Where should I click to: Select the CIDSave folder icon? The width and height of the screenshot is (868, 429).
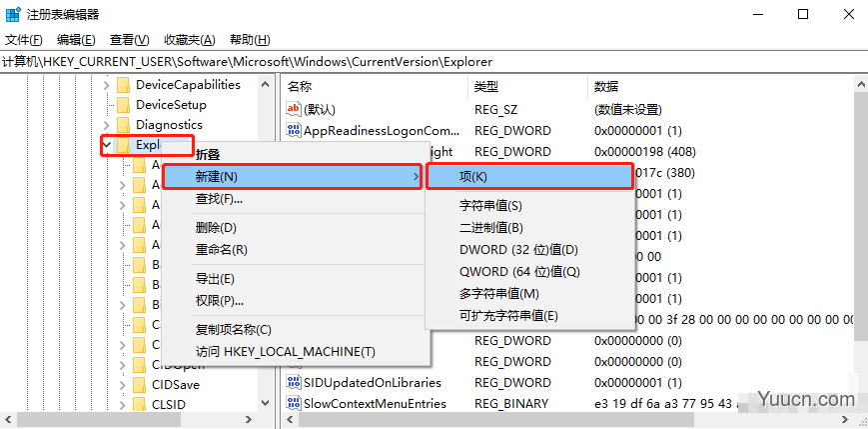(x=139, y=384)
